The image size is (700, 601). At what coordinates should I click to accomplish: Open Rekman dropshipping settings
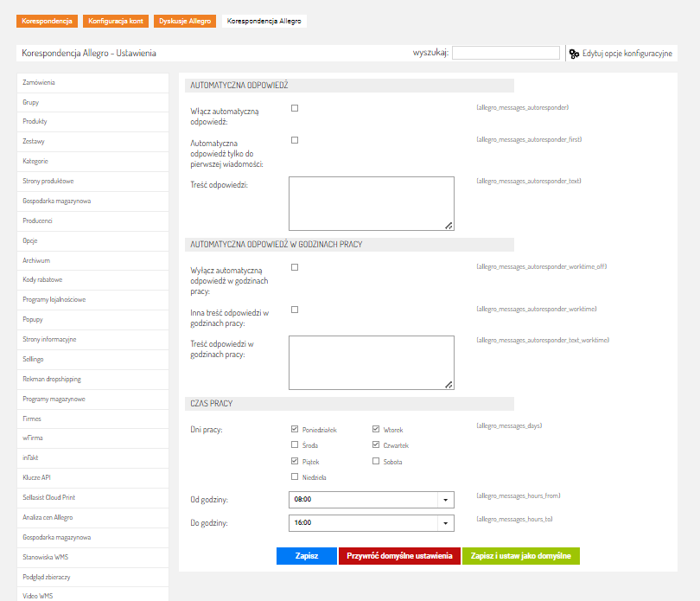[x=92, y=380]
